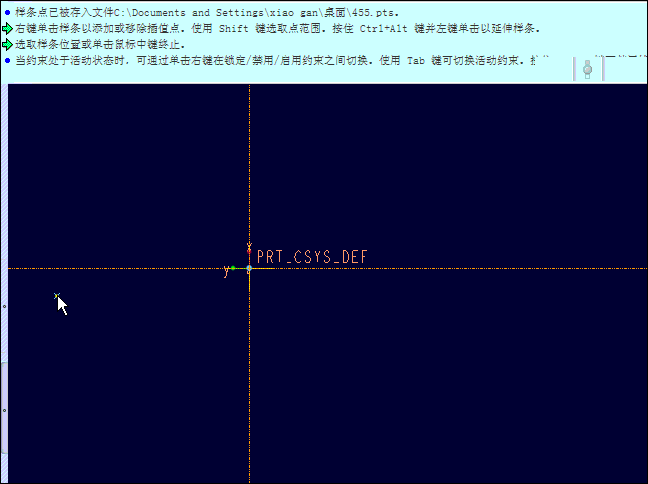Viewport: 648px width, 484px height.
Task: Select the PRT_CSYS_DEF coordinate system label
Action: [x=312, y=257]
